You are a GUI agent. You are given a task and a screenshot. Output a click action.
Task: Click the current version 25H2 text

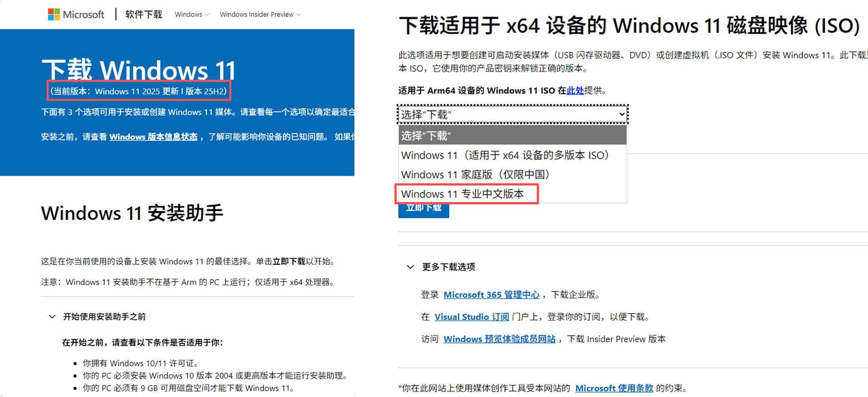pos(139,91)
